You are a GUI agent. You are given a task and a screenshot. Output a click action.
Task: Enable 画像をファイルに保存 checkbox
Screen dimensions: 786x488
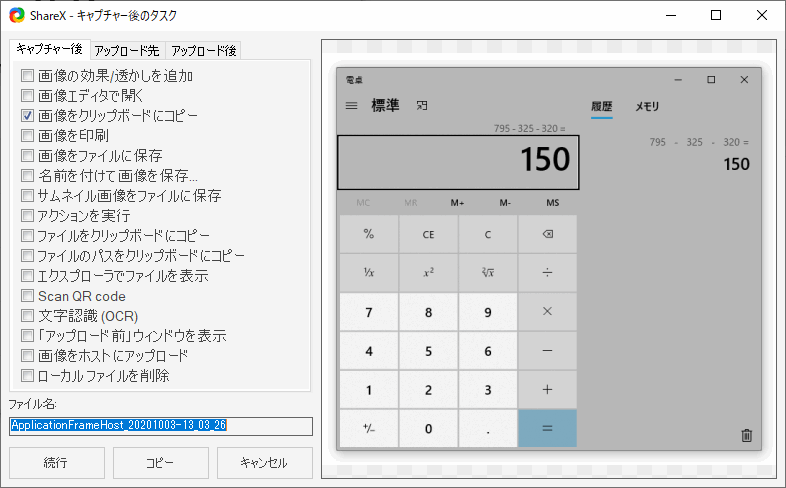(28, 156)
